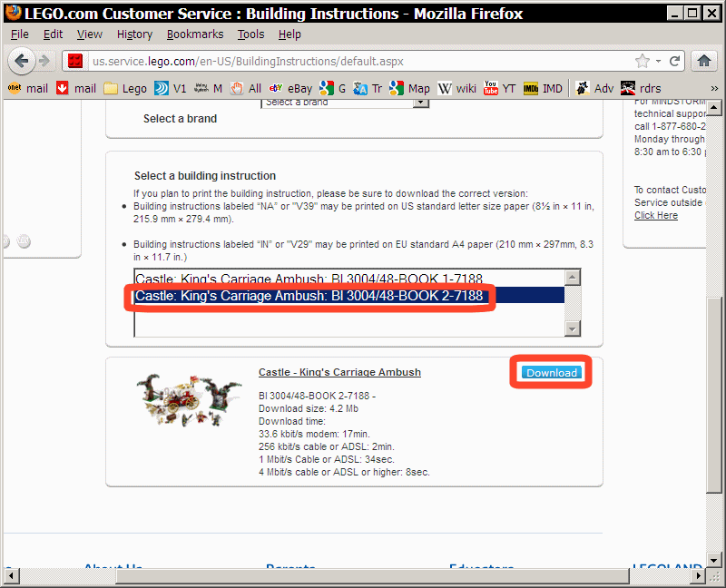Screen dimensions: 726x588
Task: Maximize the Firefox window
Action: point(692,13)
